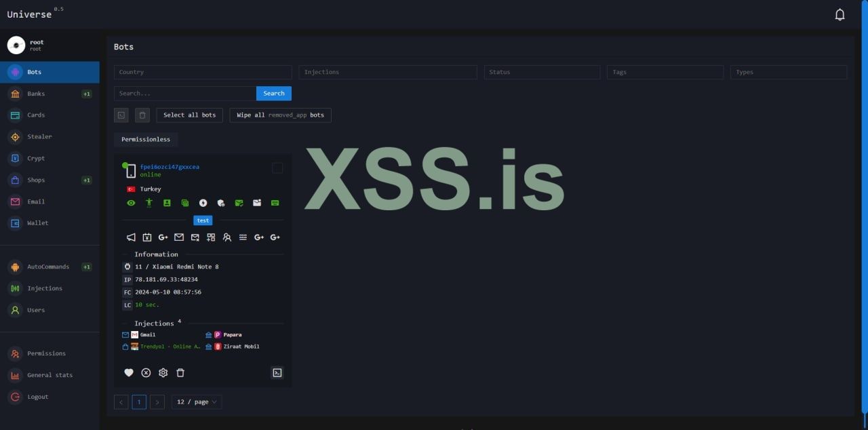Click the plain envelope icon below test tag
This screenshot has width=868, height=430.
pos(179,237)
